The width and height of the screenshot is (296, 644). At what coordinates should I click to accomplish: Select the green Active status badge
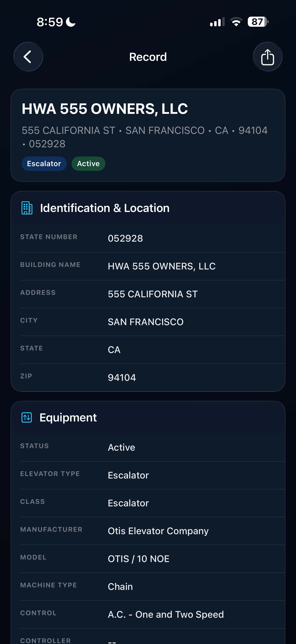click(x=88, y=164)
